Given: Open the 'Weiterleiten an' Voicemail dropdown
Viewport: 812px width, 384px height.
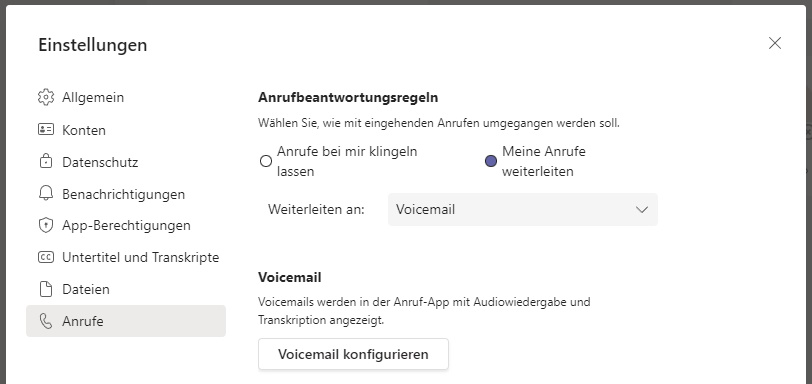Looking at the screenshot, I should point(523,210).
